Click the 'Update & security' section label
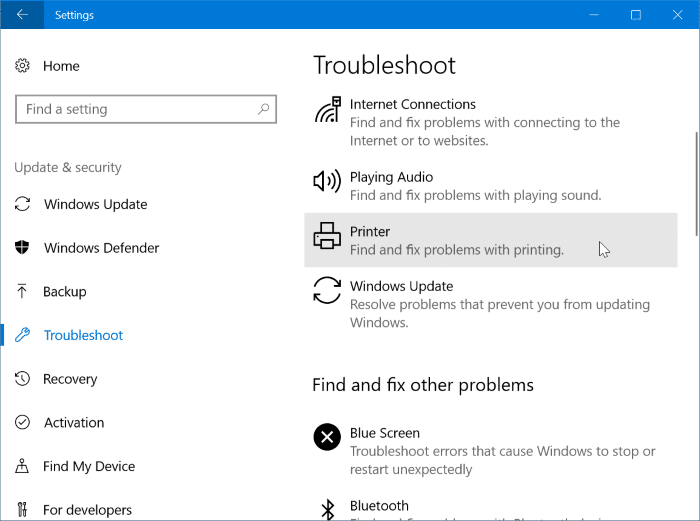This screenshot has height=521, width=700. tap(68, 167)
